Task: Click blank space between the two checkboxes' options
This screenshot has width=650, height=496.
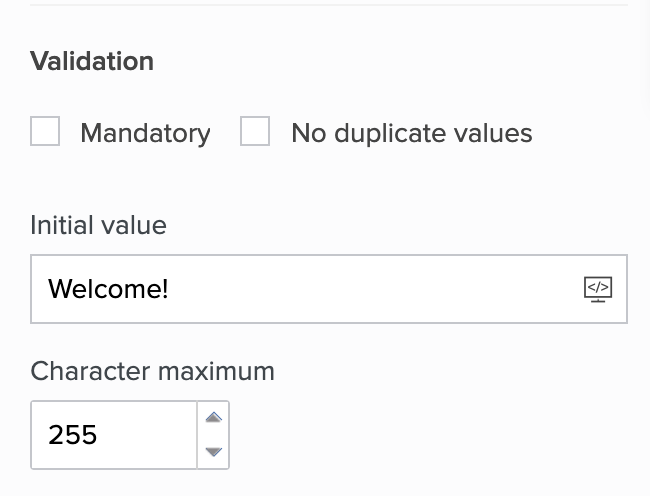Action: [x=226, y=133]
